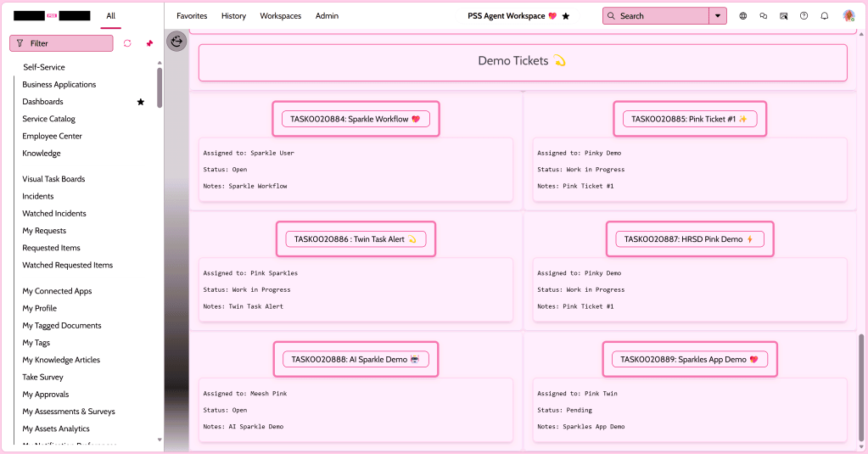Open the History menu
The height and width of the screenshot is (454, 868).
233,16
